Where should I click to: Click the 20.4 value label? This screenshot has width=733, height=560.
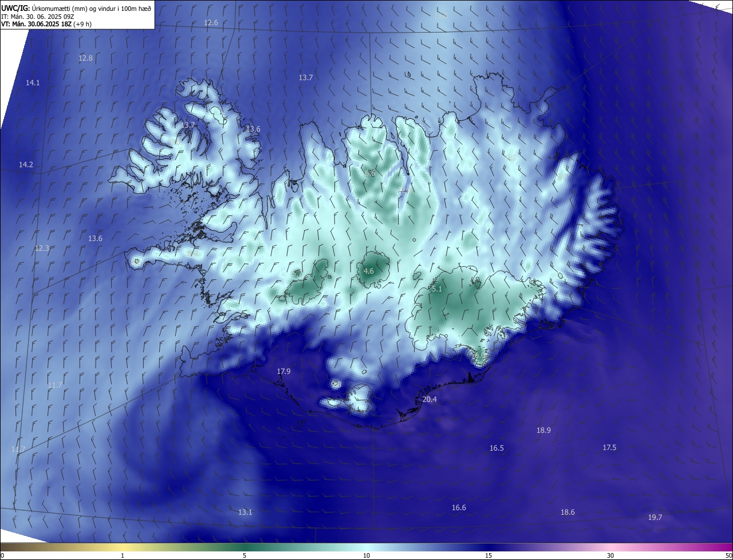[x=429, y=400]
